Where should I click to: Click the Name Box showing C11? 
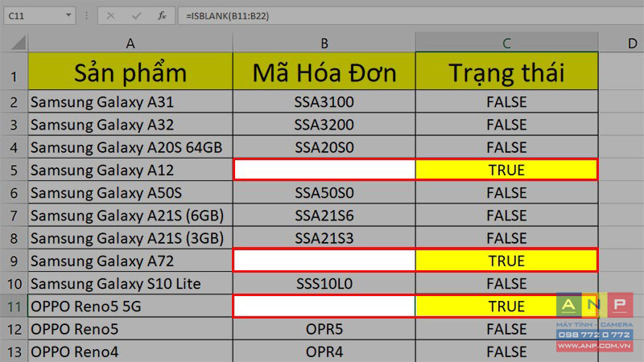point(39,16)
